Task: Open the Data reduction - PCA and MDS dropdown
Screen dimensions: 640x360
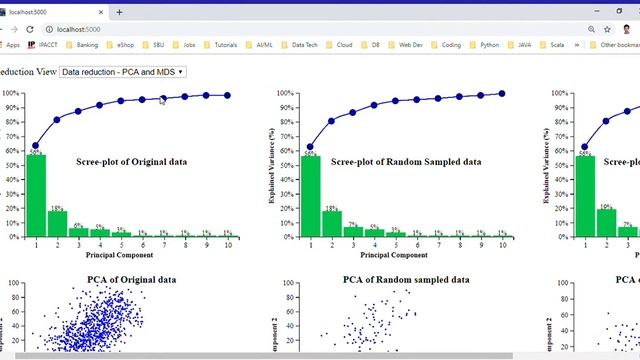Action: 123,72
